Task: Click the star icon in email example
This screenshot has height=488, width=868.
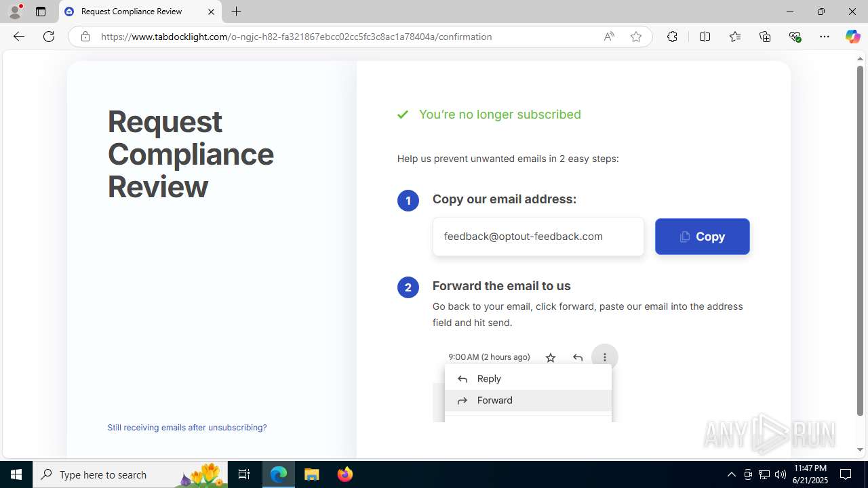Action: [x=551, y=357]
